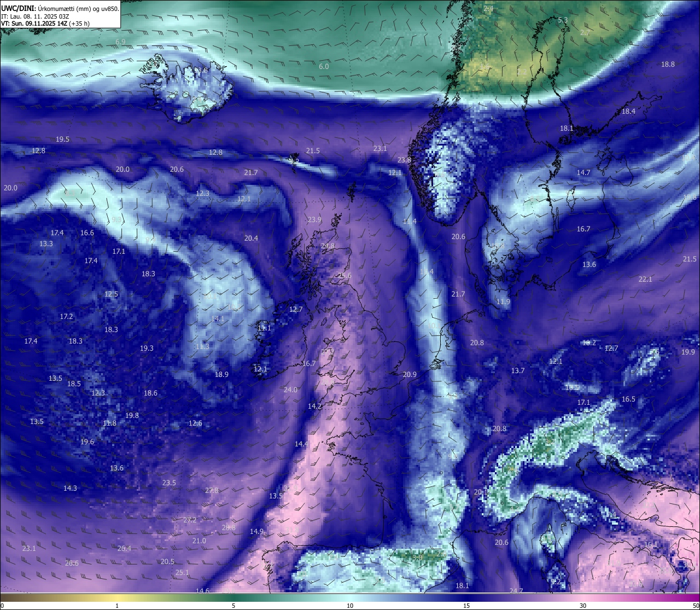Click the 13.3 value near the left edge
This screenshot has height=610, width=700.
pyautogui.click(x=46, y=243)
